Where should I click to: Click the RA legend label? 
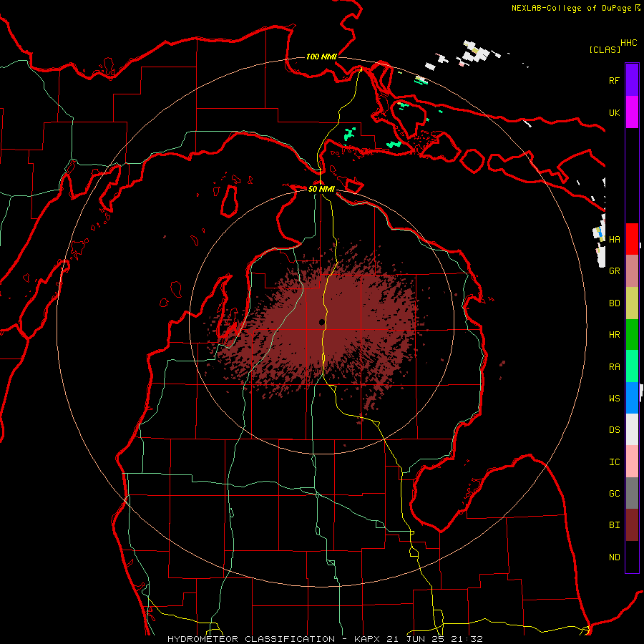coord(615,367)
